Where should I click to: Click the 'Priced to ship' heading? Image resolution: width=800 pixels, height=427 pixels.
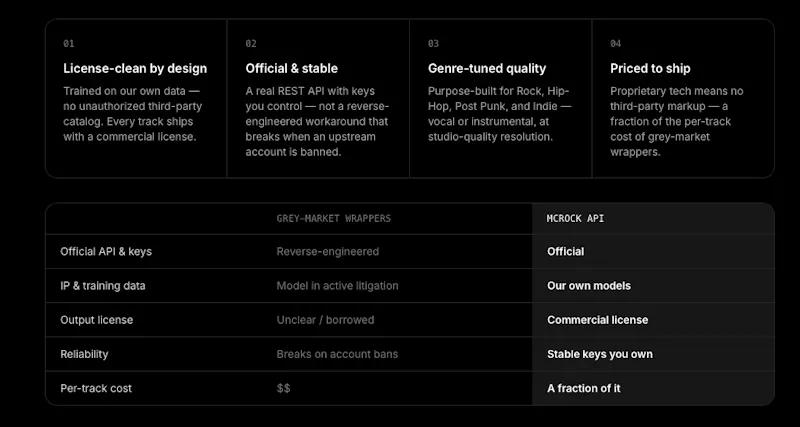[x=650, y=68]
